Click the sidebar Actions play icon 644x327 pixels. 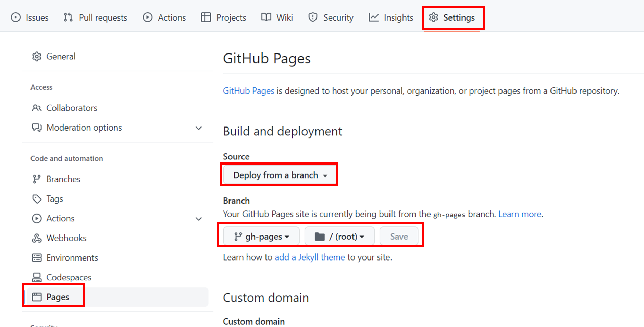(37, 218)
